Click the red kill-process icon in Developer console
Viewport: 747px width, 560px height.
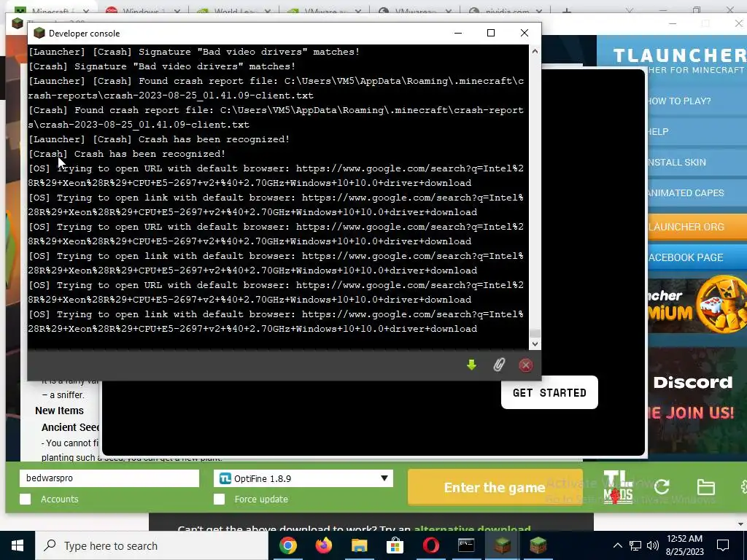pyautogui.click(x=525, y=365)
